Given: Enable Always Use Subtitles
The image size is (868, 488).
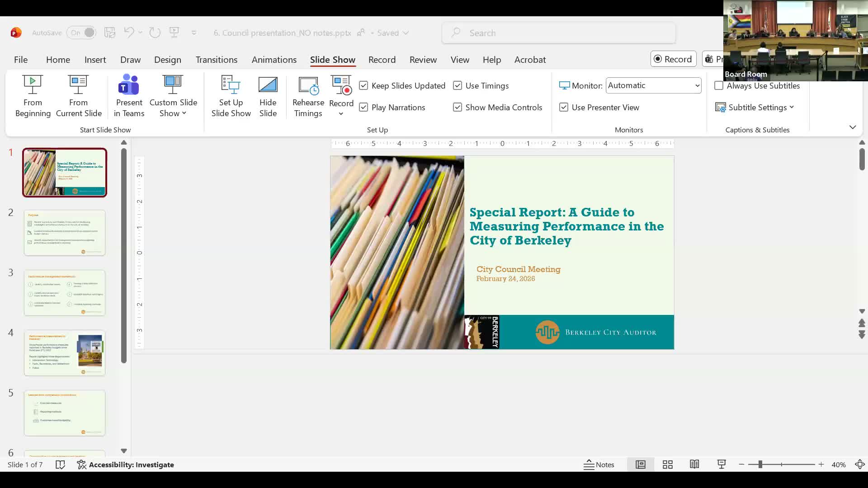Looking at the screenshot, I should [x=719, y=86].
